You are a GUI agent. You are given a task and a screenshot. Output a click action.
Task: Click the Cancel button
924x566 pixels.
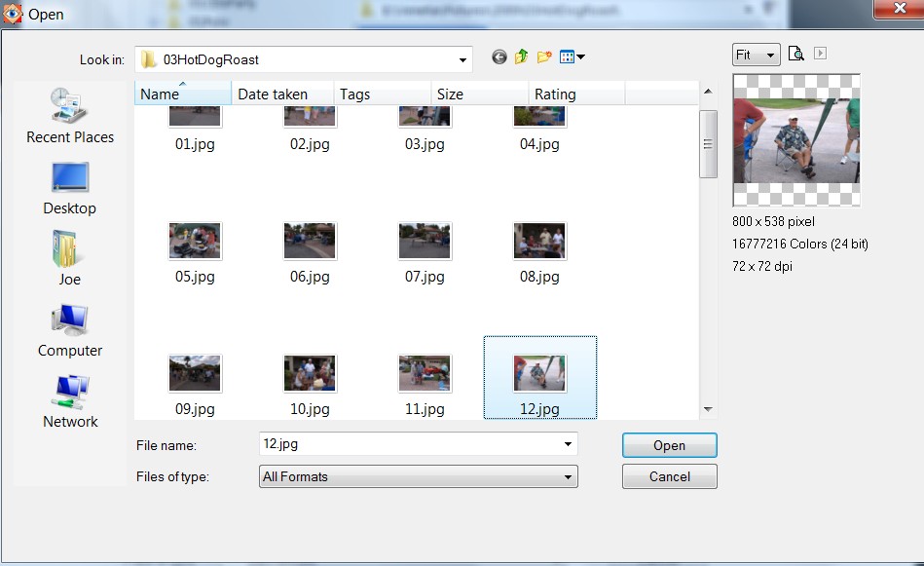pos(670,476)
